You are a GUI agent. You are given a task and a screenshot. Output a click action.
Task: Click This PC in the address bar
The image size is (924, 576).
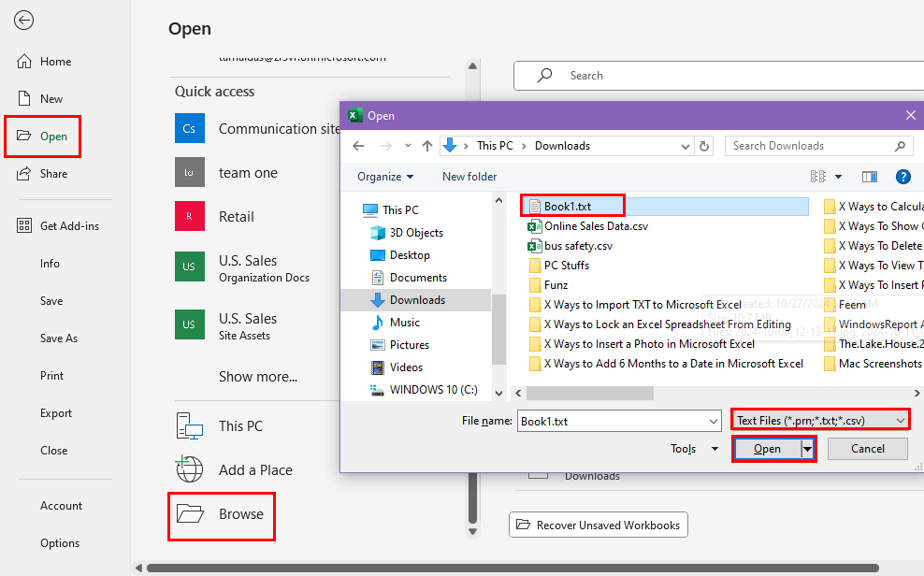pyautogui.click(x=495, y=146)
